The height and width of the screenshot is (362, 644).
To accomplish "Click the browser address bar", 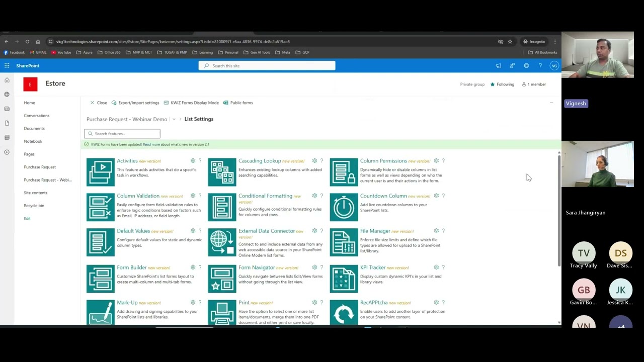I will [272, 42].
